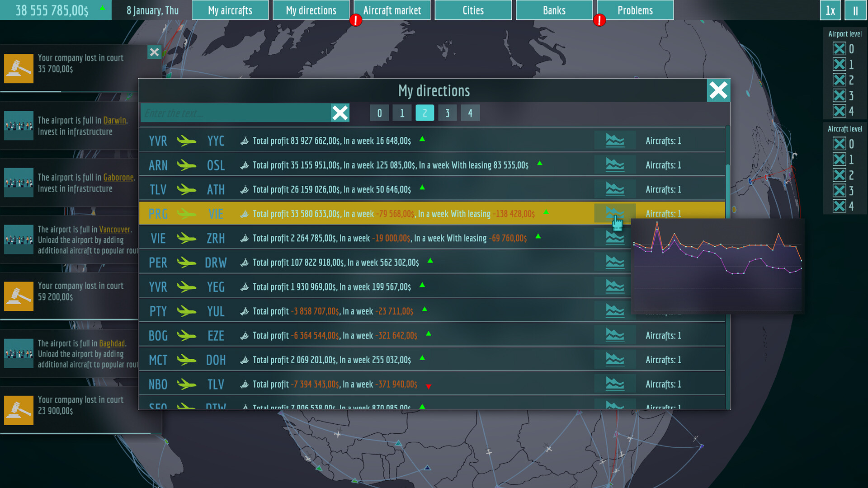Viewport: 868px width, 488px height.
Task: Click the turbulence/weather icon on MCT-DOH route
Action: (614, 360)
